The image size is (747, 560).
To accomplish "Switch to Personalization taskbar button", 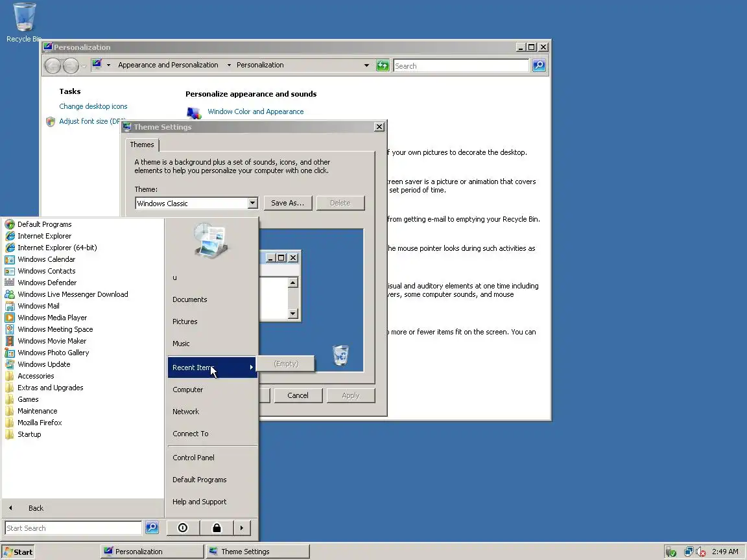I will click(152, 552).
